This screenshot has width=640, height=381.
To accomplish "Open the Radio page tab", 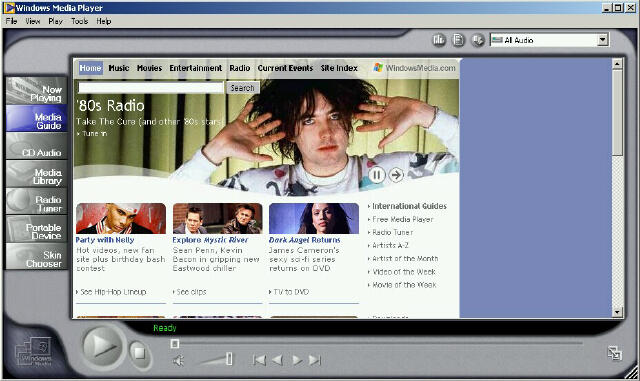I will pos(240,68).
